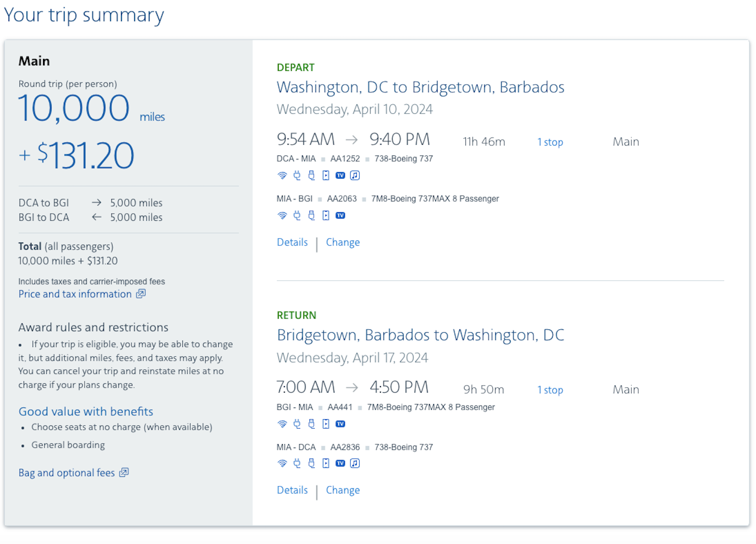Click external-link icon beside Price and tax information
Viewport: 756px width, 544px height.
(141, 294)
